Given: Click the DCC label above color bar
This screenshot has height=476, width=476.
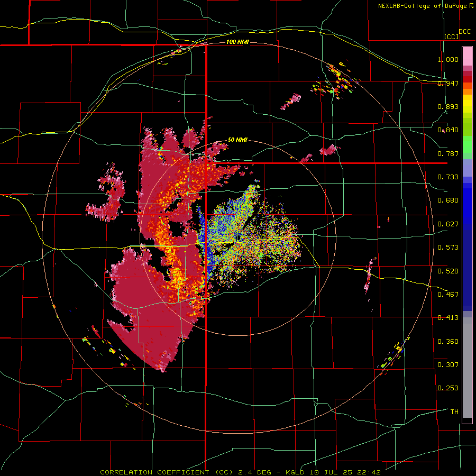Looking at the screenshot, I should tap(464, 32).
